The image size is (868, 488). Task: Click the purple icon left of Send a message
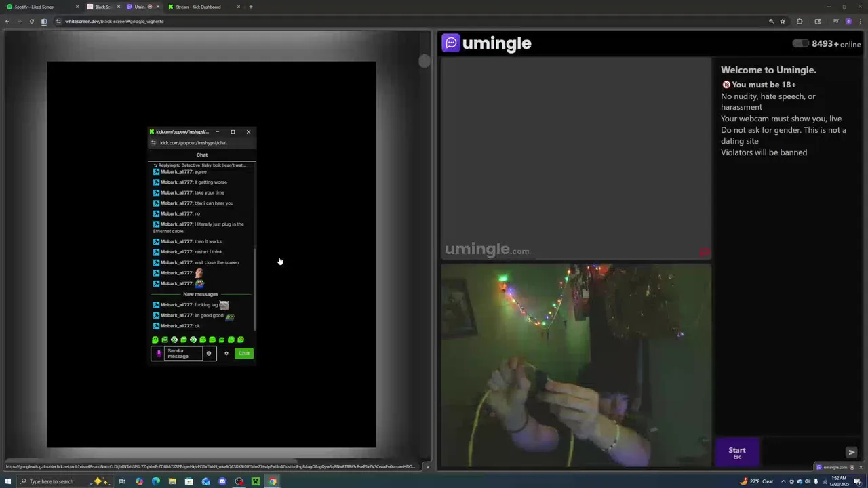click(159, 353)
